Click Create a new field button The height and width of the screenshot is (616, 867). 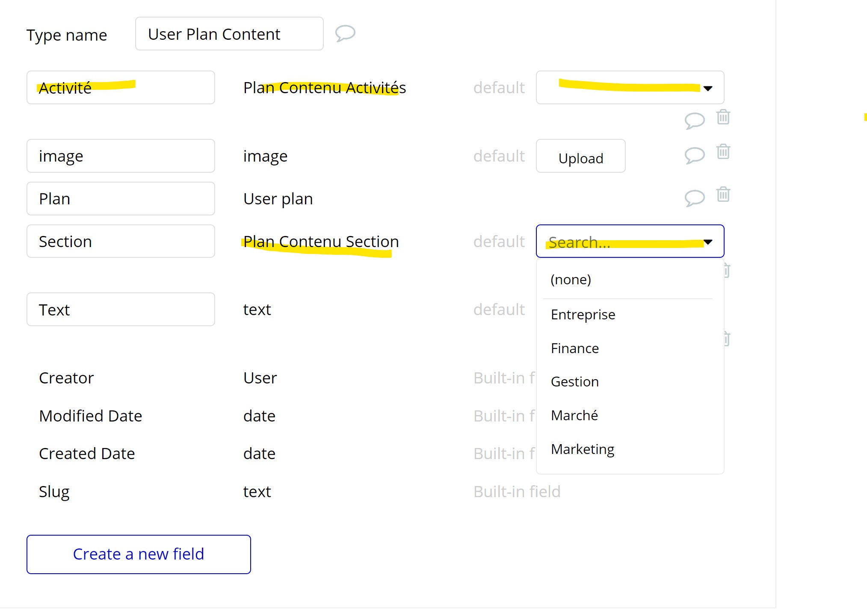(x=139, y=554)
